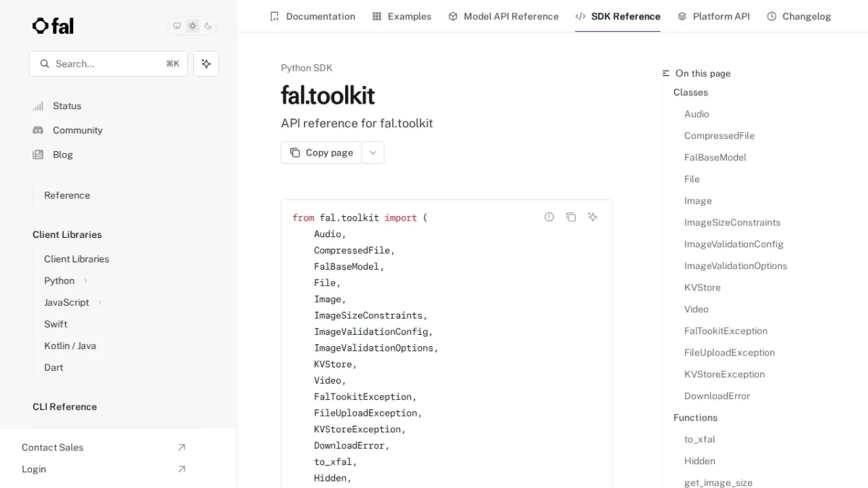Viewport: 868px width, 488px height.
Task: Ask AI about the code block sparkle icon
Action: coord(592,217)
